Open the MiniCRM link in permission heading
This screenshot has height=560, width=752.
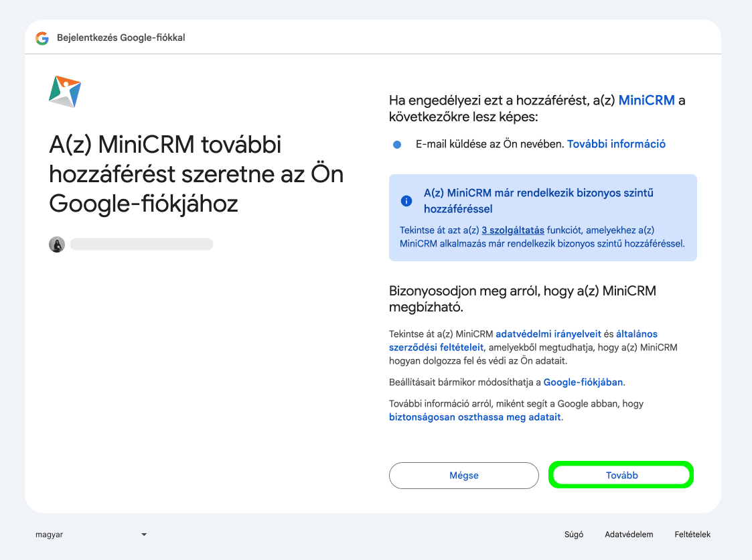pos(646,100)
